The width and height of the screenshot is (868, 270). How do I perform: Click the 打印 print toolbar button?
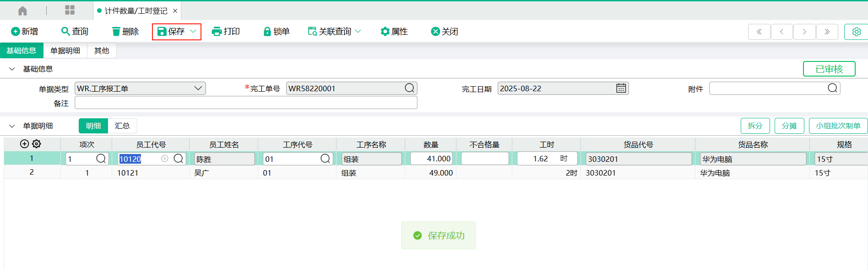pyautogui.click(x=226, y=31)
